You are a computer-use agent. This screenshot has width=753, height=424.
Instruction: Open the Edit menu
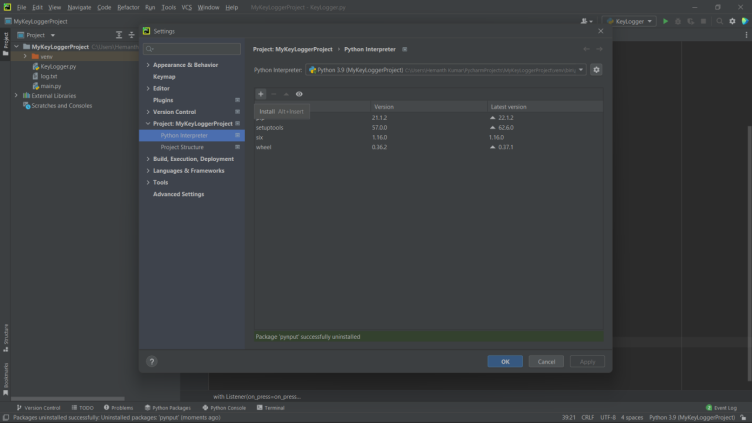[37, 7]
